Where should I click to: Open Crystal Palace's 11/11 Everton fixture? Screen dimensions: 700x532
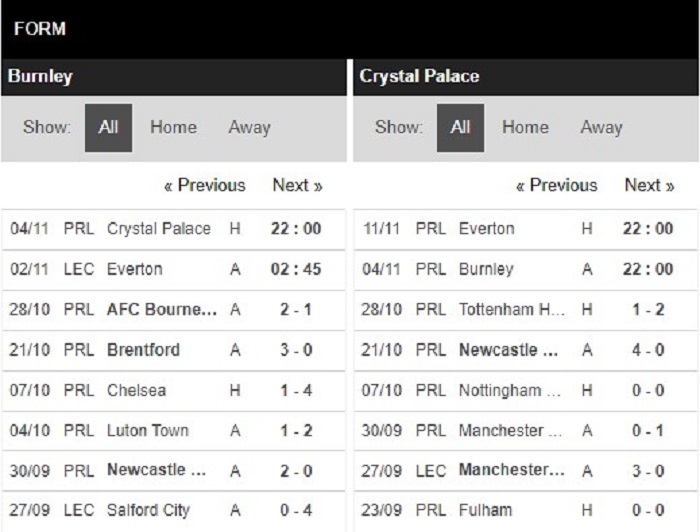click(525, 229)
